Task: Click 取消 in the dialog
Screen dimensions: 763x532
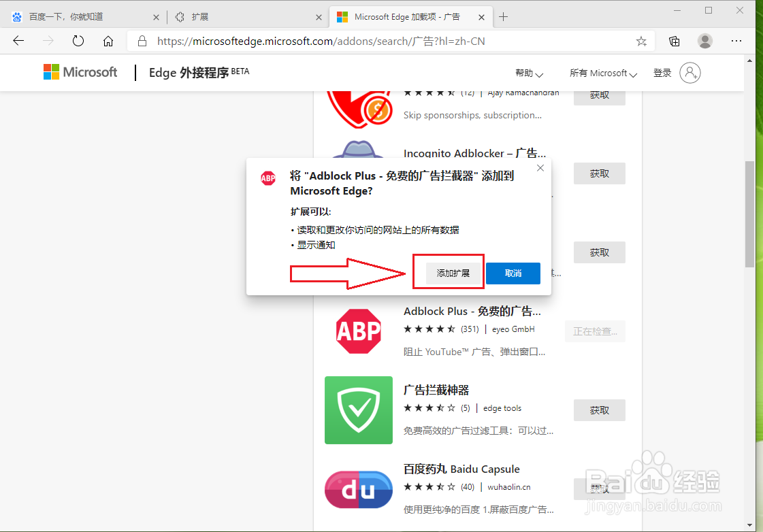Action: (513, 273)
